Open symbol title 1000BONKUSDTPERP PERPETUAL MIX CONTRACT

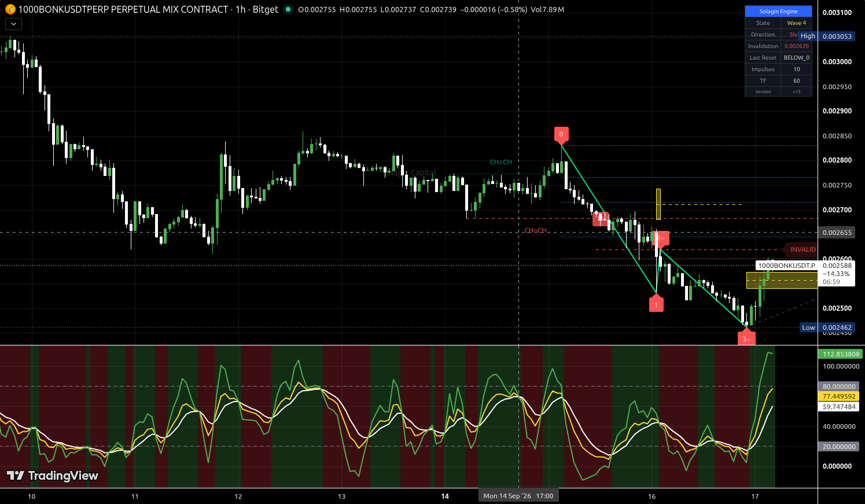[x=123, y=9]
